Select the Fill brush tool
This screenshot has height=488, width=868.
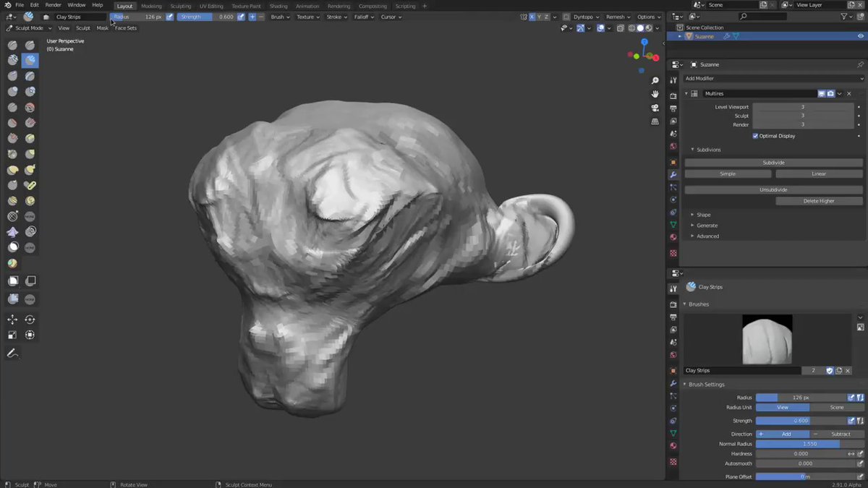(x=30, y=123)
